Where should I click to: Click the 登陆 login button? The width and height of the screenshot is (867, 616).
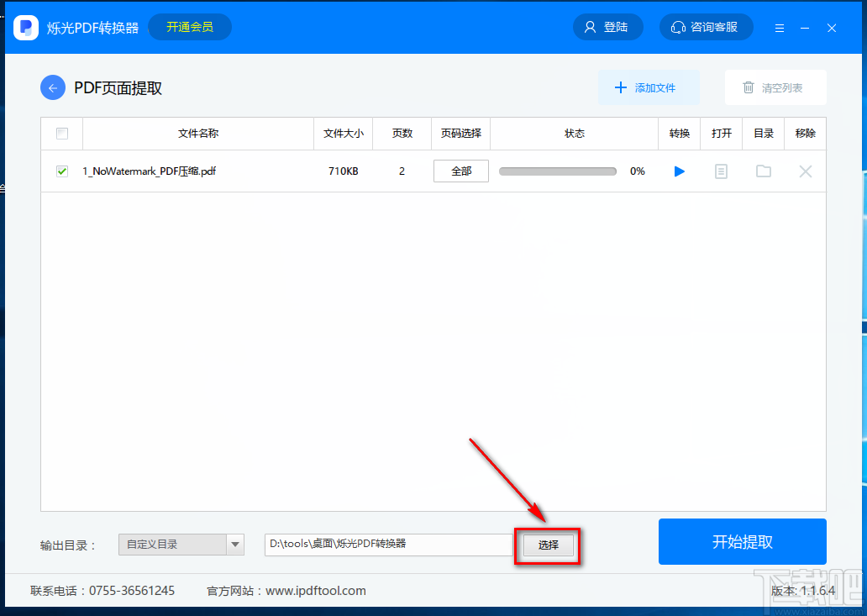click(x=607, y=27)
